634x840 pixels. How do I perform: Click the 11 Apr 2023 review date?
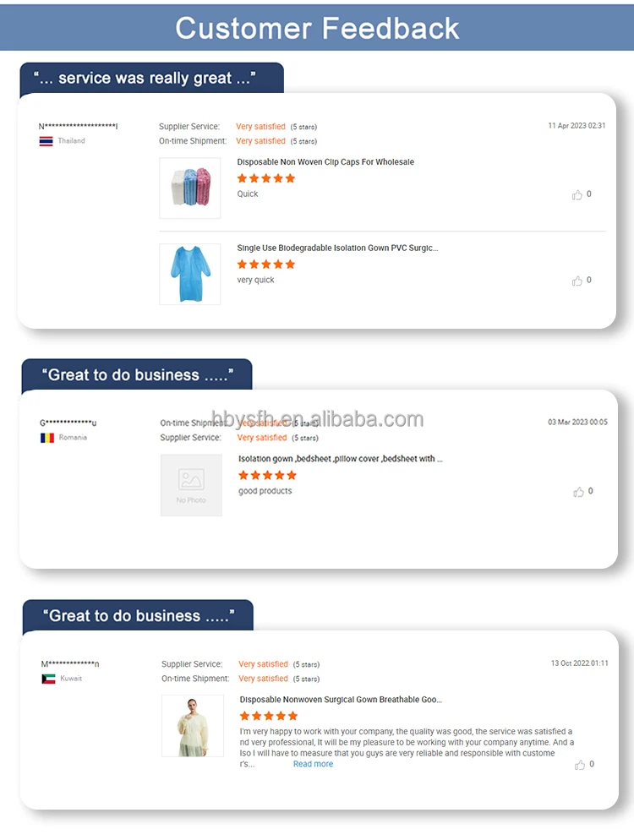pos(577,126)
